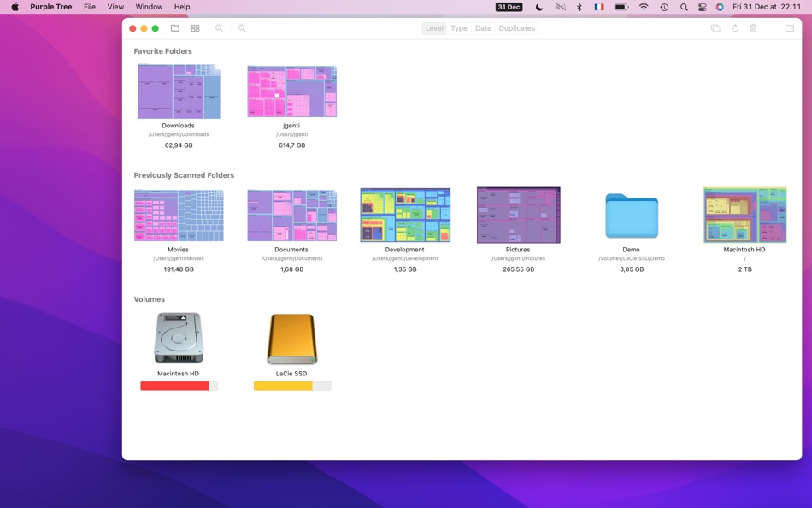Open the Help menu
812x508 pixels.
(x=182, y=7)
